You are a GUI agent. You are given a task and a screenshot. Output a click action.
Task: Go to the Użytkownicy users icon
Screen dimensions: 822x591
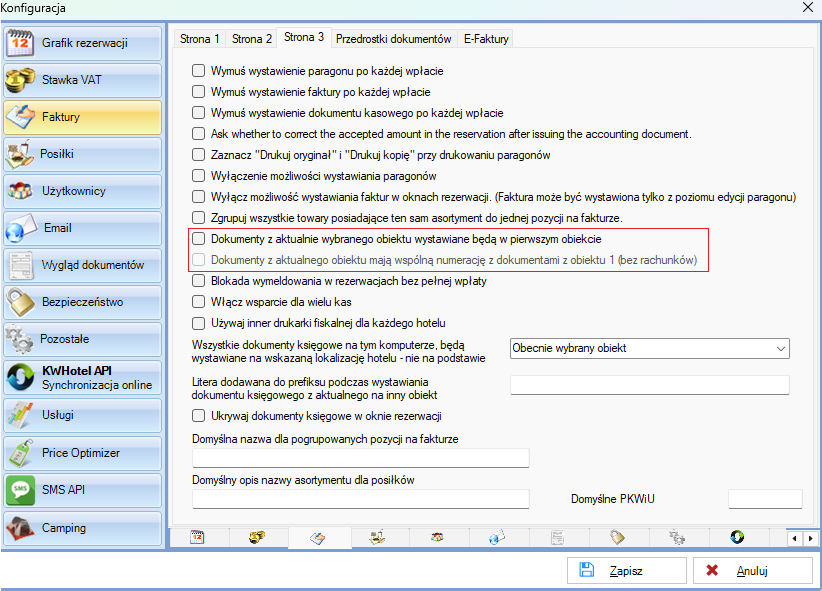pos(21,191)
